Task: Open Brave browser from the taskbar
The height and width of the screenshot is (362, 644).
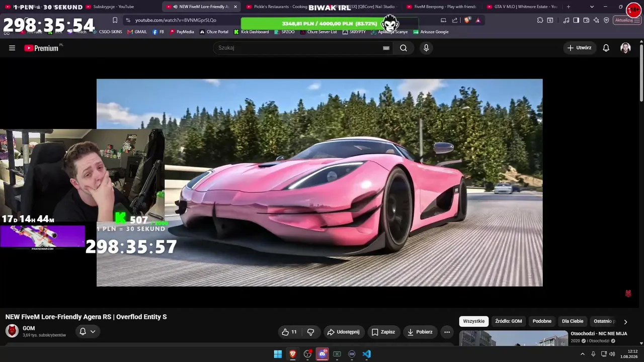Action: tap(292, 354)
